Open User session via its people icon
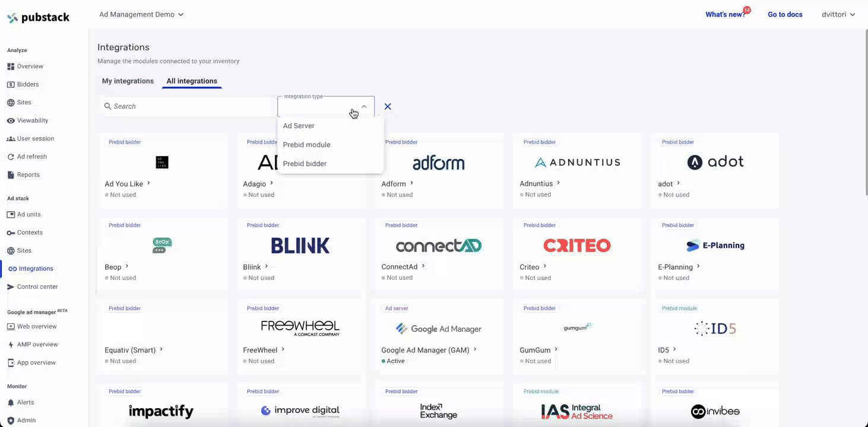This screenshot has height=427, width=868. [x=11, y=139]
